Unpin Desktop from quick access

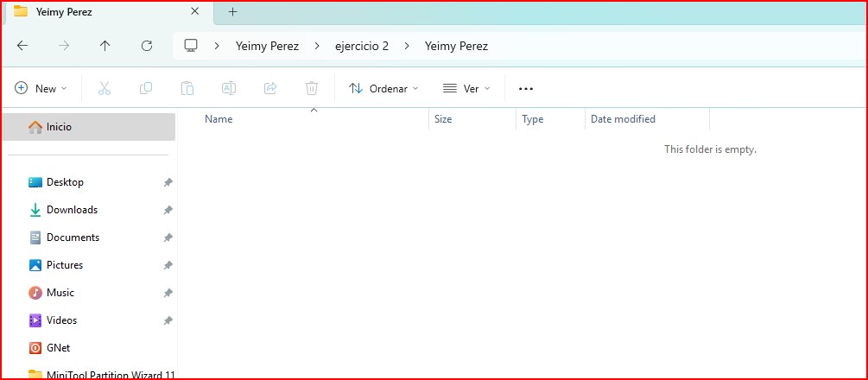tap(168, 182)
